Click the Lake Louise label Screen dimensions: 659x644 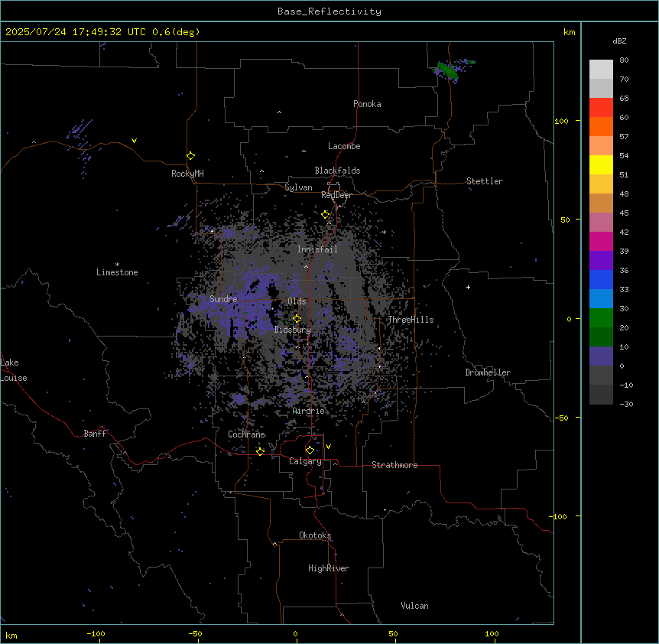[14, 370]
